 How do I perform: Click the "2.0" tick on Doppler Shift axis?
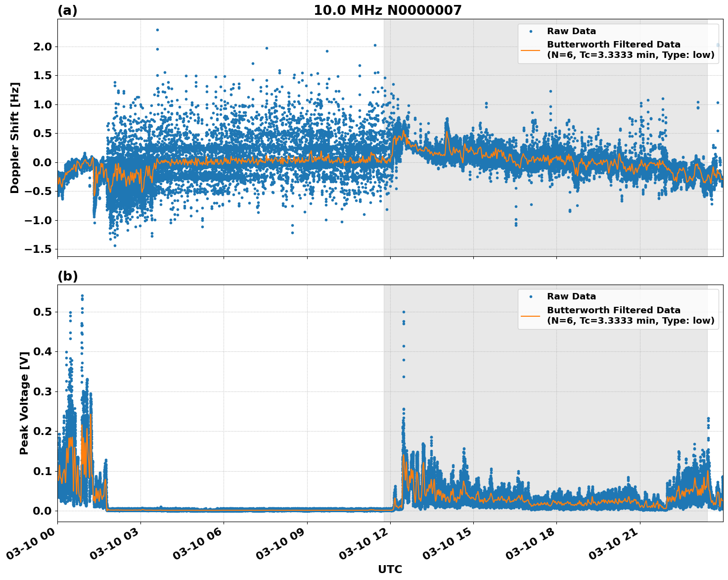pyautogui.click(x=43, y=47)
